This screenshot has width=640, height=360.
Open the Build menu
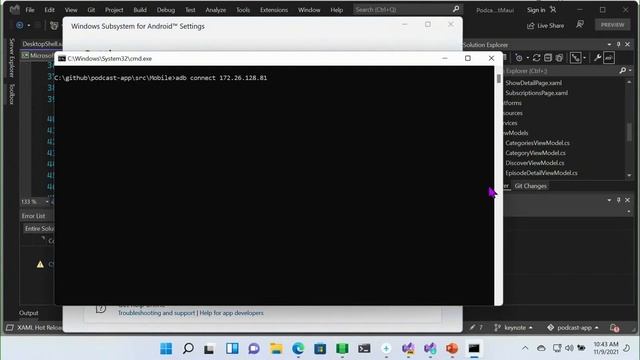point(140,10)
